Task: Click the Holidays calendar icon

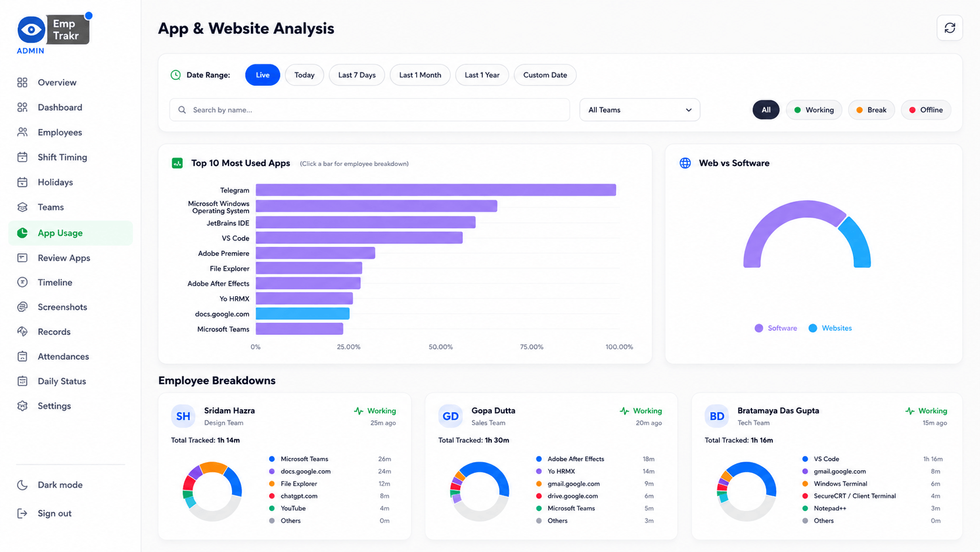Action: [x=22, y=182]
